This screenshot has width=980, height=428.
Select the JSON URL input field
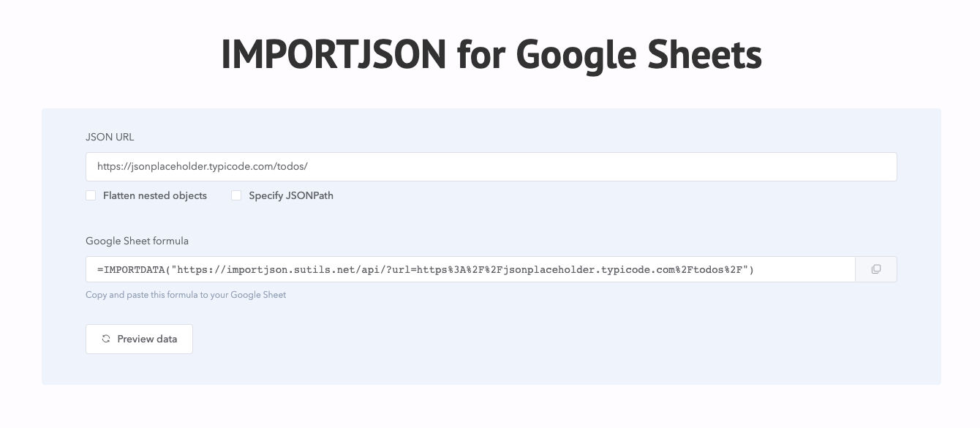pyautogui.click(x=491, y=167)
